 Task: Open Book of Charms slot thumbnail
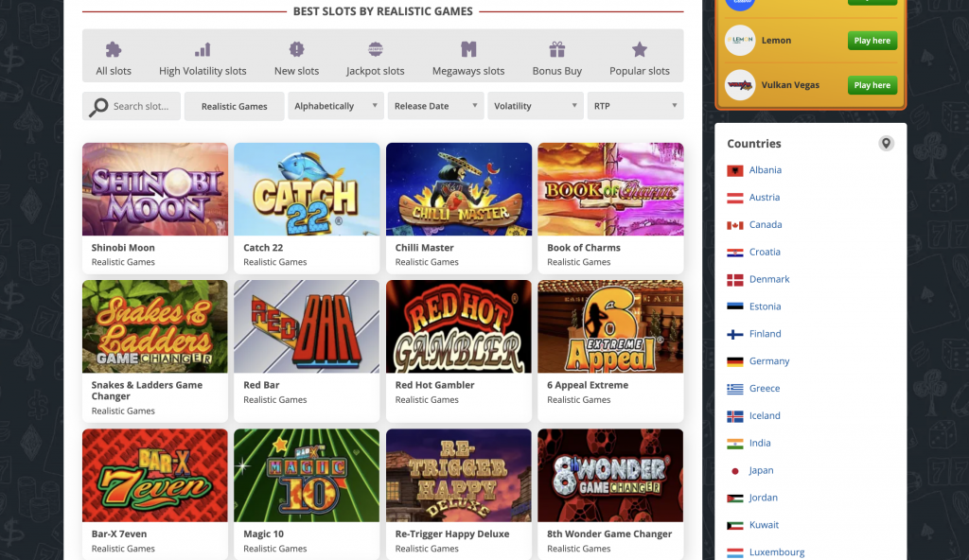click(x=610, y=189)
